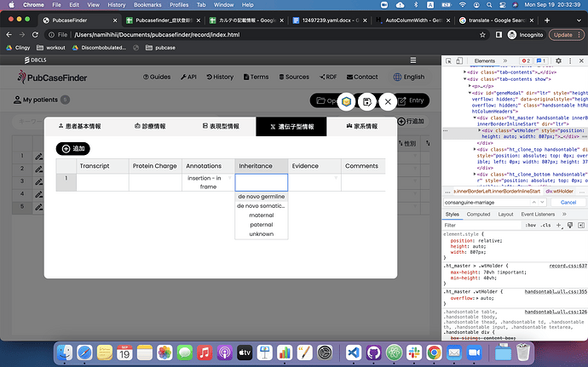
Task: Click the 追加 add button
Action: point(73,149)
